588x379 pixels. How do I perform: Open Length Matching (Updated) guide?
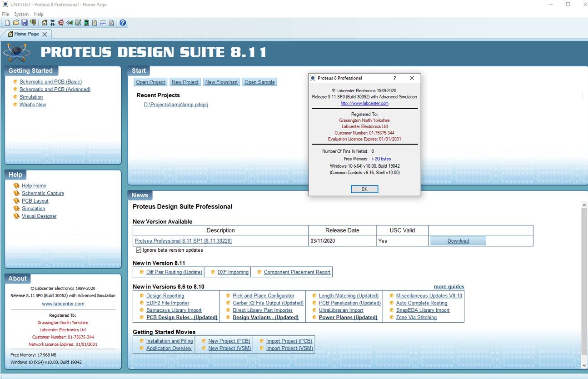[349, 296]
